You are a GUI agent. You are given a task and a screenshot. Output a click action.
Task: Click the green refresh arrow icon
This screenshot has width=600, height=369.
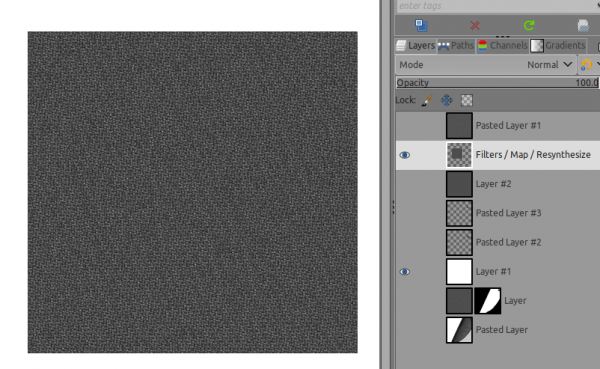(529, 25)
